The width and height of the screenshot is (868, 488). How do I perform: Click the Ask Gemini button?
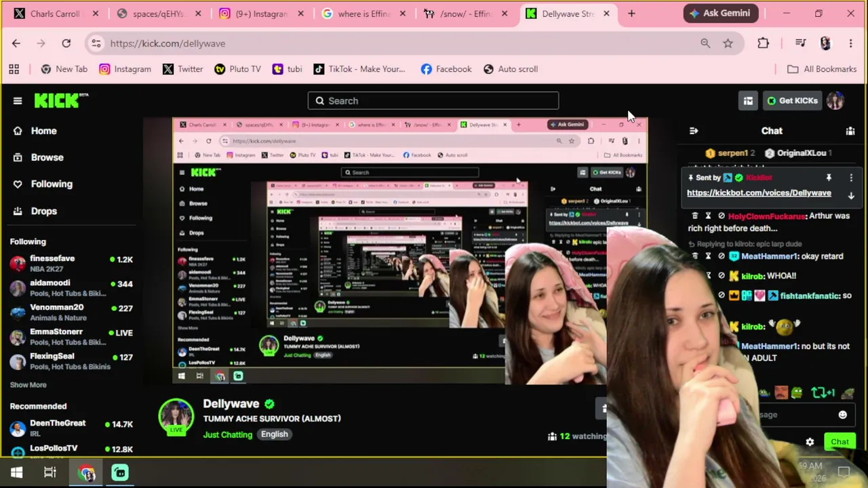pyautogui.click(x=720, y=13)
